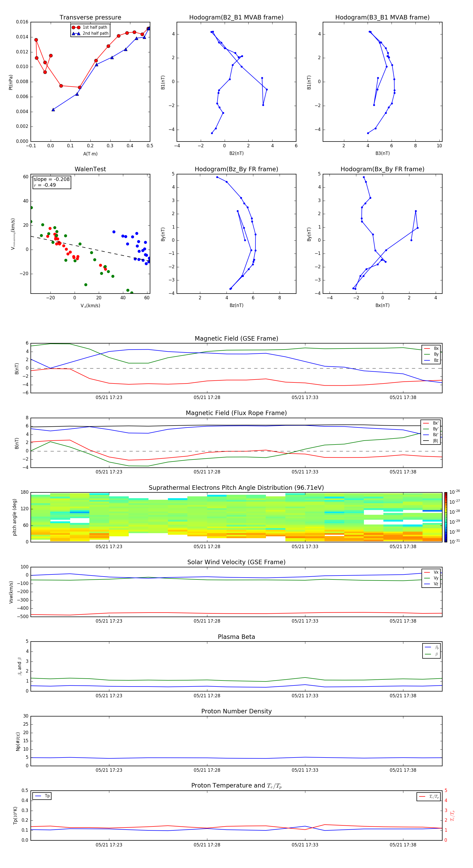
Task: Click the 'Proton Number Density' plot title
Action: (x=236, y=711)
